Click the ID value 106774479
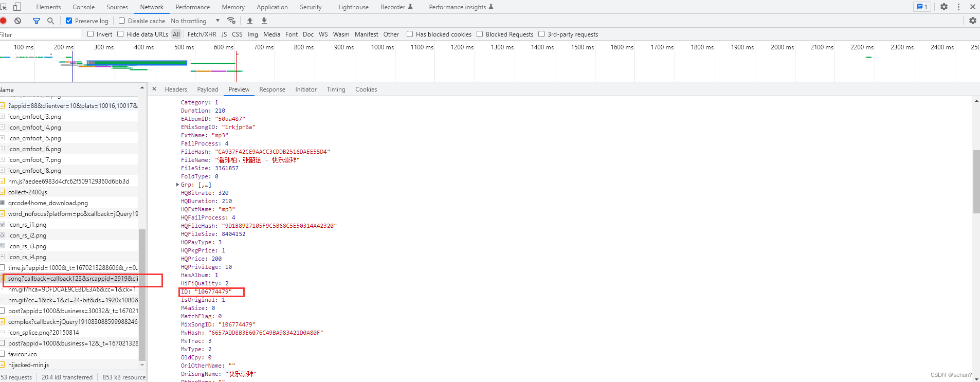 pyautogui.click(x=213, y=292)
